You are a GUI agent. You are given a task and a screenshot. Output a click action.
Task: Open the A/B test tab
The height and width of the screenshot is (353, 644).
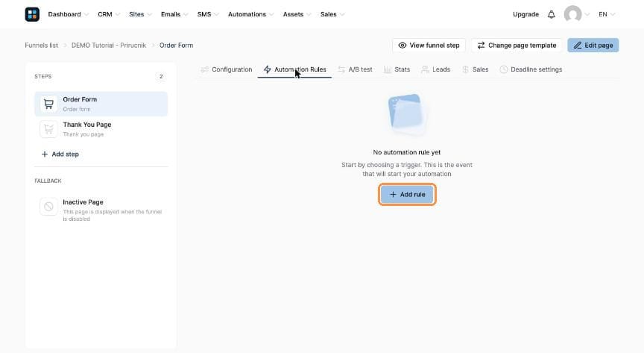(x=355, y=69)
